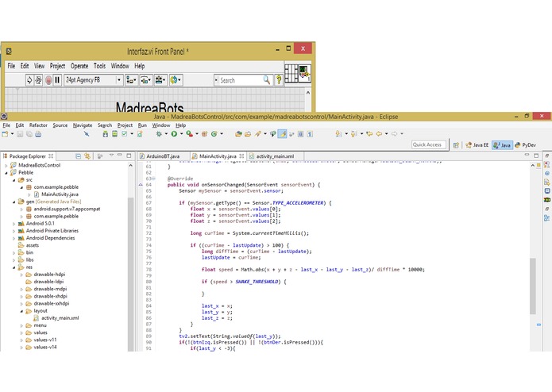
Task: Open the Resize Objects tool in LabVIEW
Action: pos(160,80)
